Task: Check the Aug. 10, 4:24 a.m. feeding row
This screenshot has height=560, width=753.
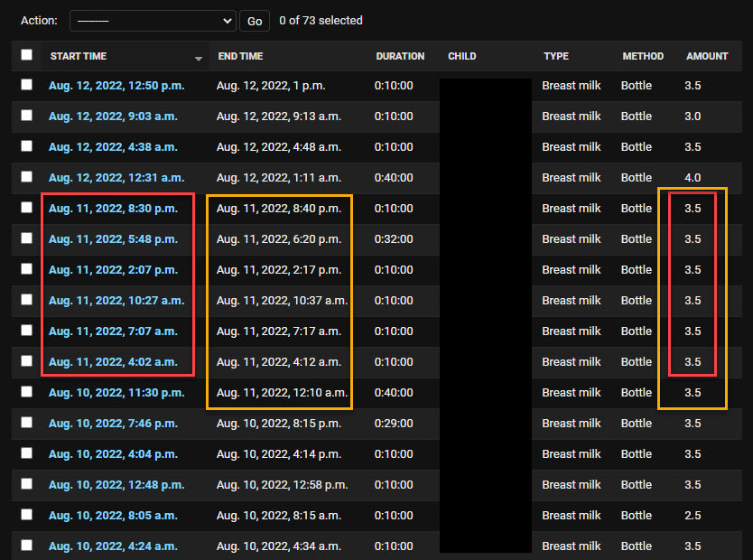Action: (26, 546)
